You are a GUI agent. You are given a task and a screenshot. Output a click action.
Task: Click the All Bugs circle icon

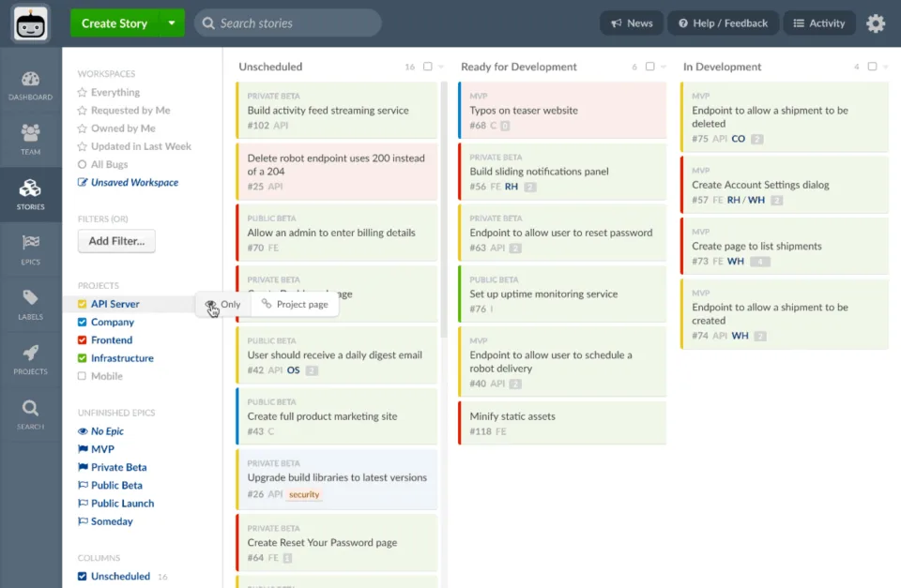[x=83, y=165]
